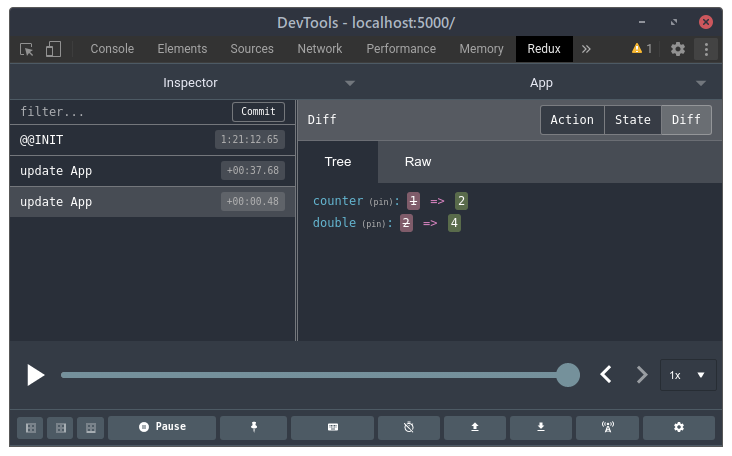Switch to the State view
Screen dimensions: 732x456
point(633,120)
